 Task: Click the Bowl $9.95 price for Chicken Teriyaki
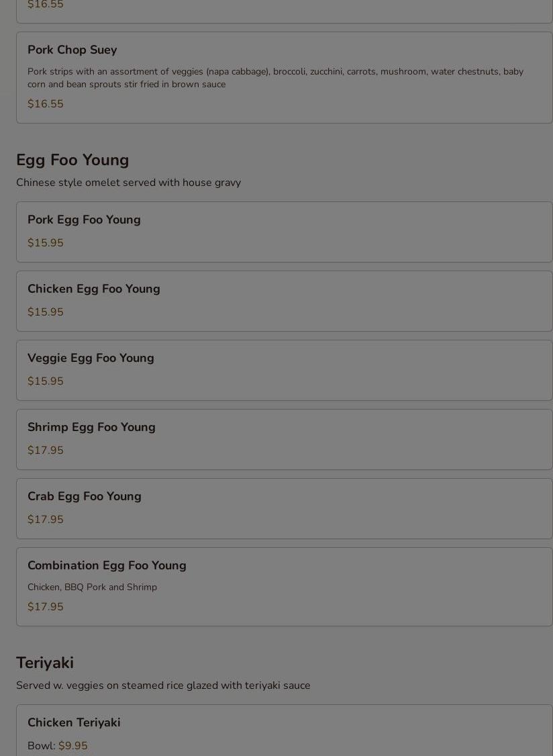pyautogui.click(x=72, y=746)
